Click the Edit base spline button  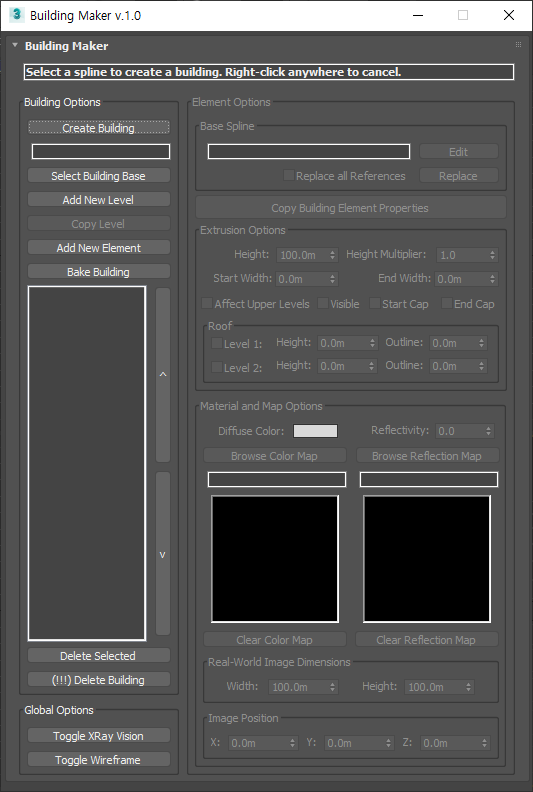click(x=458, y=152)
